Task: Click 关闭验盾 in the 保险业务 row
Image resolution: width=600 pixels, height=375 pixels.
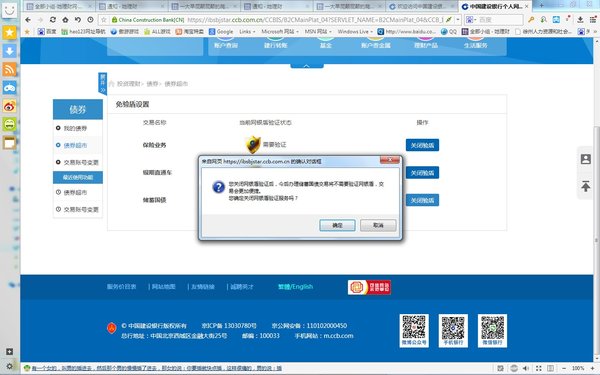Action: 422,145
